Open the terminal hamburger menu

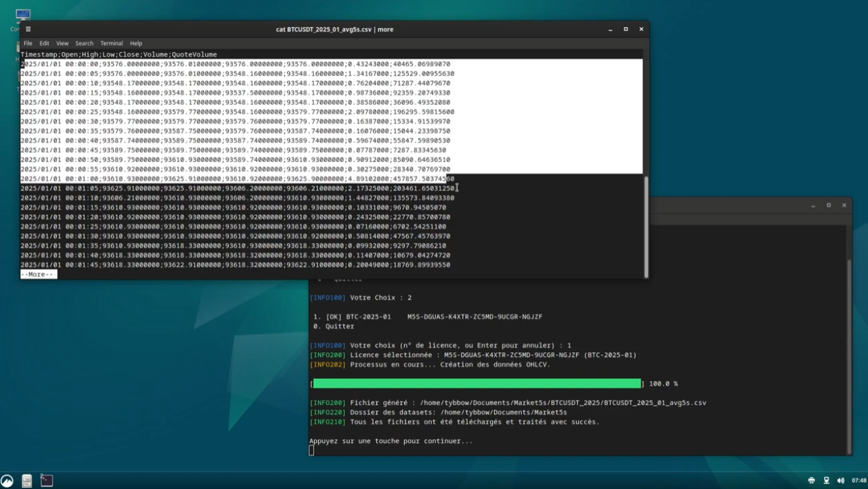click(27, 29)
